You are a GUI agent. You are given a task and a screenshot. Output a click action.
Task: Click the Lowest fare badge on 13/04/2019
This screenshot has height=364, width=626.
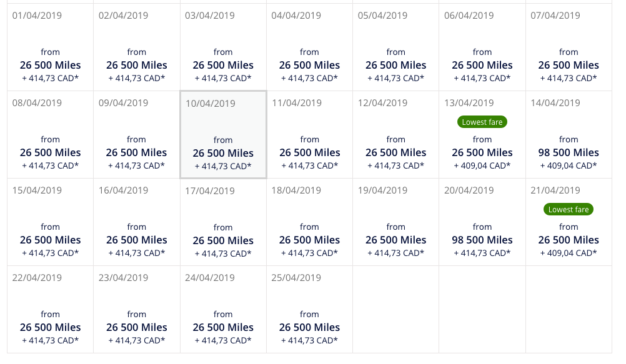(x=482, y=122)
